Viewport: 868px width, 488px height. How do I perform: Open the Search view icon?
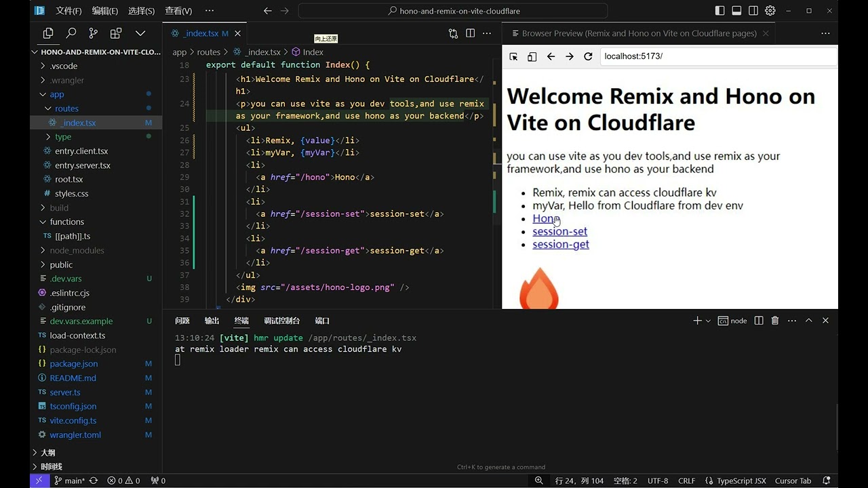[x=71, y=33]
